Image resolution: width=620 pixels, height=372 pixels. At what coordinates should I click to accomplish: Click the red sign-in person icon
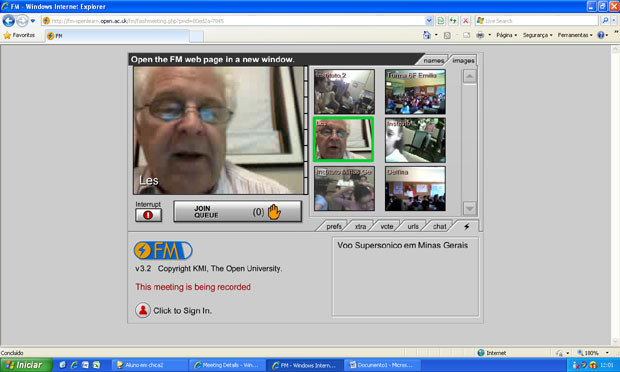143,310
